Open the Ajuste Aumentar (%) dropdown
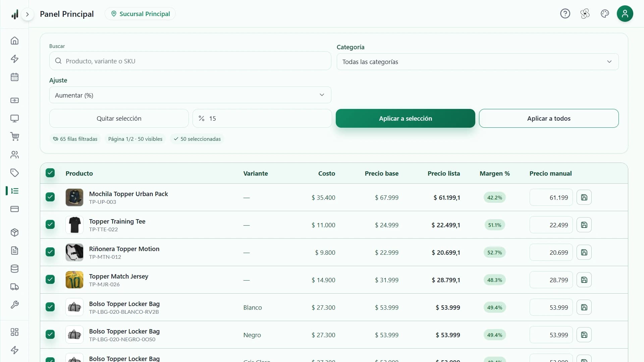The height and width of the screenshot is (362, 644). click(x=190, y=95)
